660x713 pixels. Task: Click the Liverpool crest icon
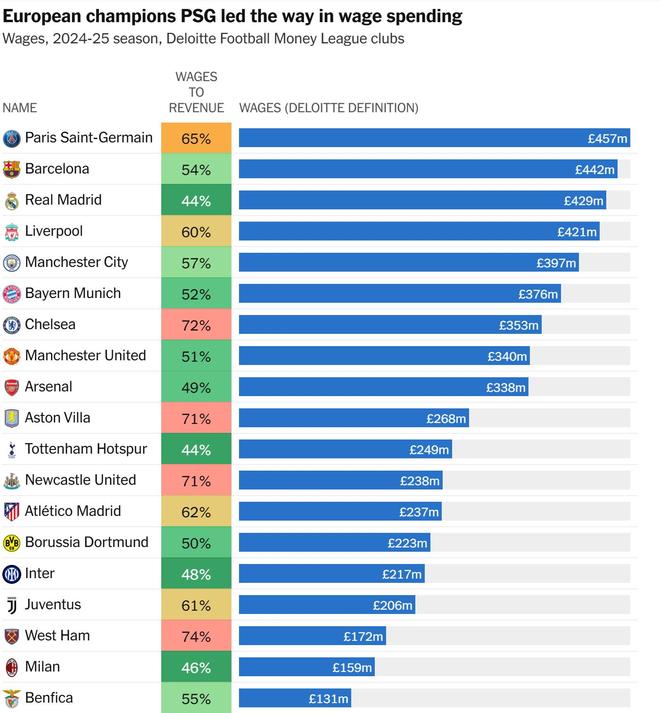click(12, 231)
